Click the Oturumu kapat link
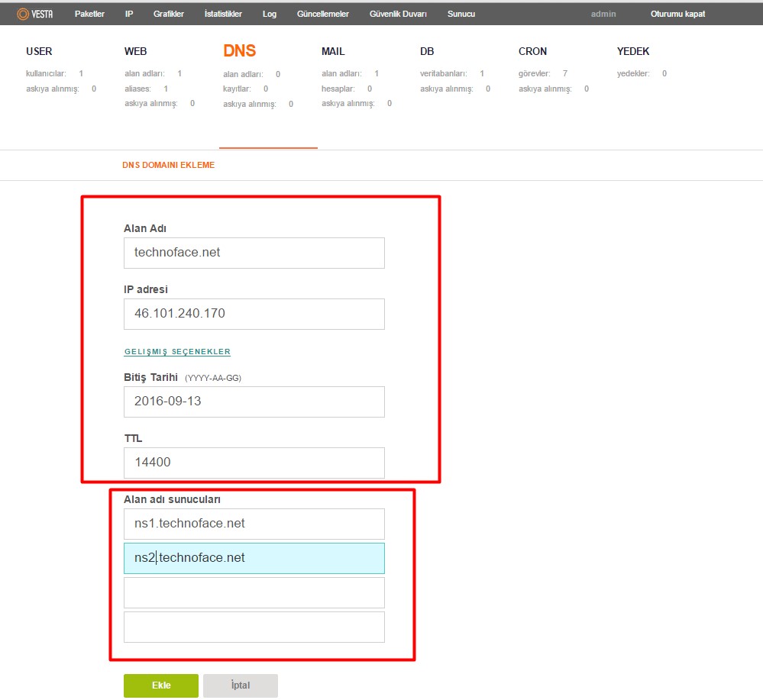 [677, 15]
